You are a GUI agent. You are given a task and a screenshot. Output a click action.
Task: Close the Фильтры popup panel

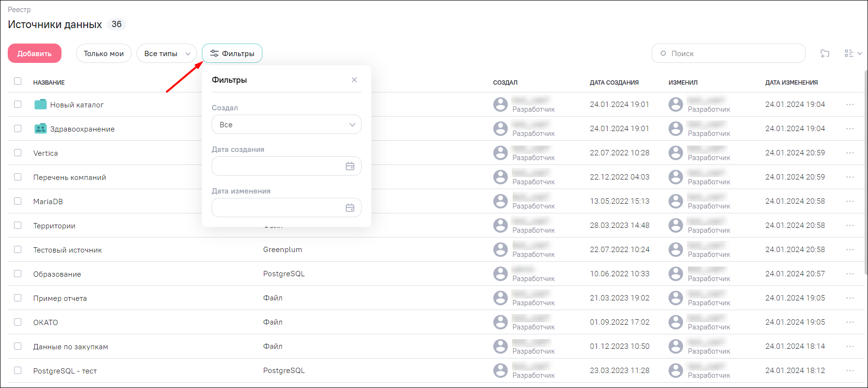tap(354, 80)
